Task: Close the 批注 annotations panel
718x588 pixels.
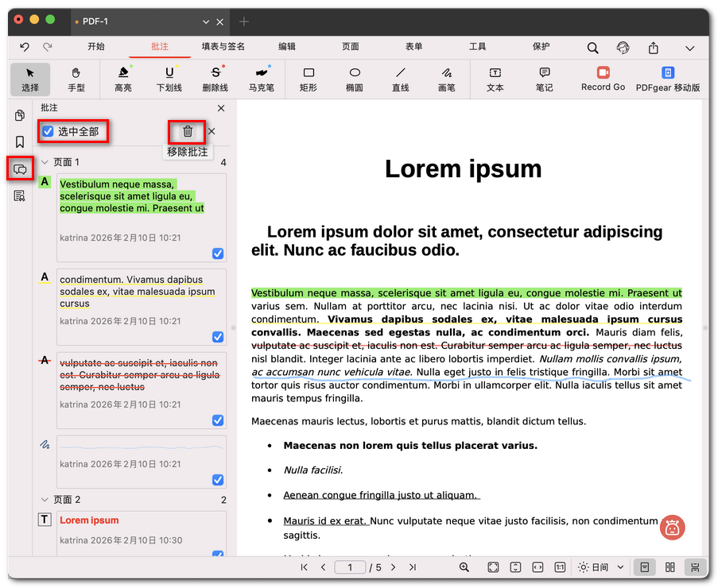Action: (x=221, y=108)
